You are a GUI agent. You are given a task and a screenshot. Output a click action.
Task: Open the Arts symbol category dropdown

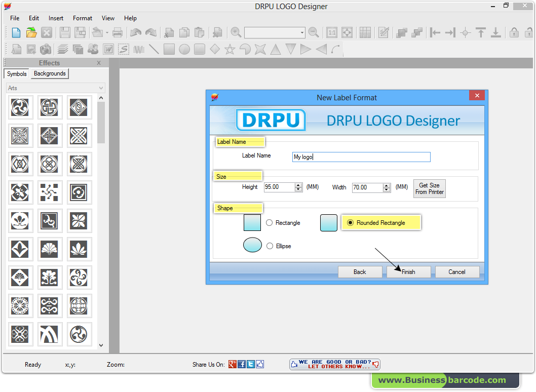55,88
